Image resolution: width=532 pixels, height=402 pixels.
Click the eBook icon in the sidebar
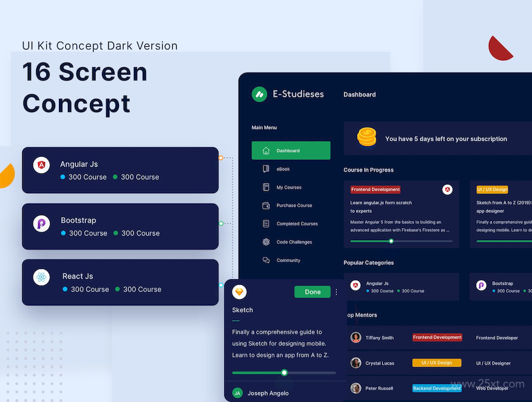[x=266, y=168]
